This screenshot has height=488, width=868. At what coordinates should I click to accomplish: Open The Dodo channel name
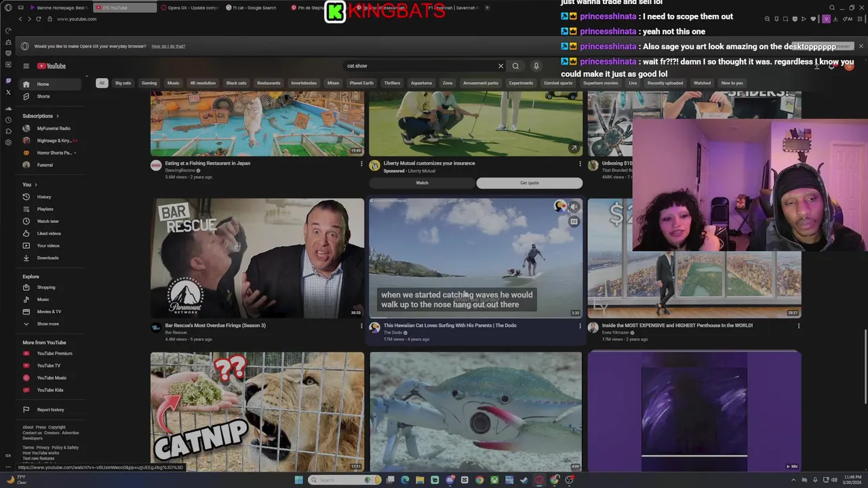tap(393, 333)
